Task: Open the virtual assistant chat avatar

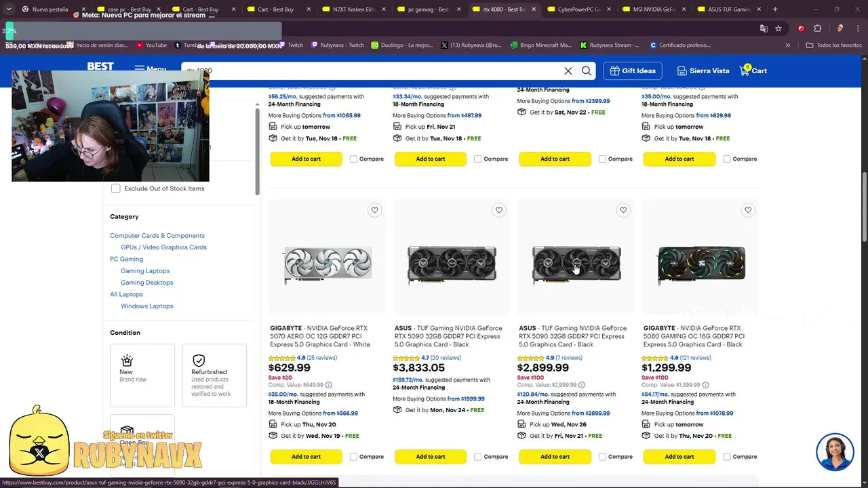Action: click(835, 452)
